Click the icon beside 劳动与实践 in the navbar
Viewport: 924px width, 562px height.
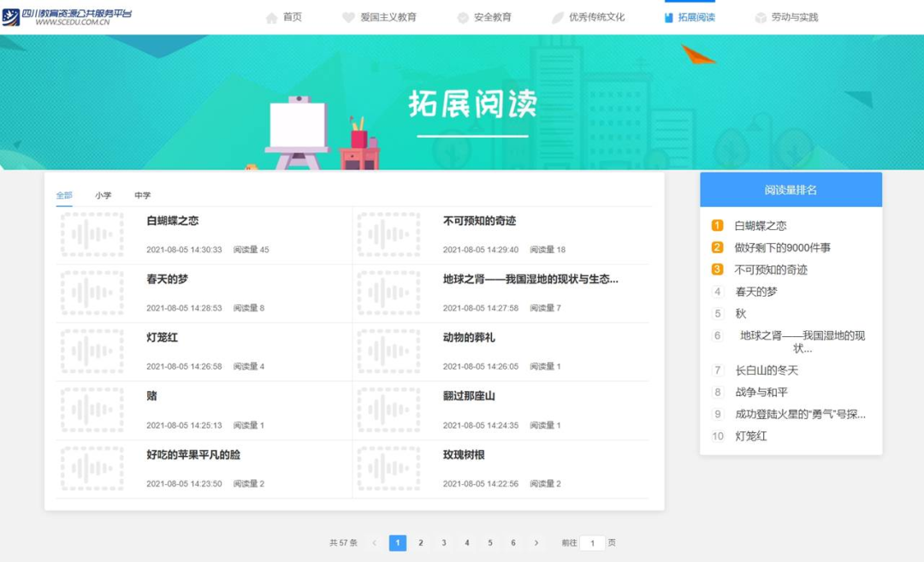(x=760, y=15)
